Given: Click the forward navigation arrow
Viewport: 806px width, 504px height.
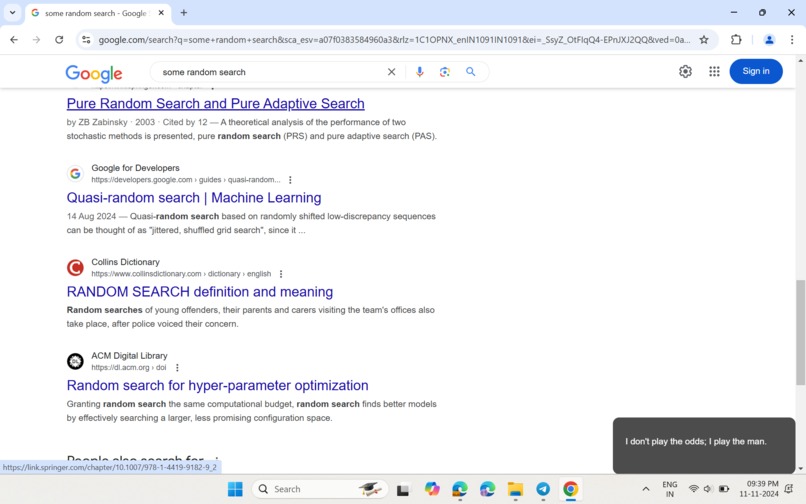Looking at the screenshot, I should click(x=36, y=40).
